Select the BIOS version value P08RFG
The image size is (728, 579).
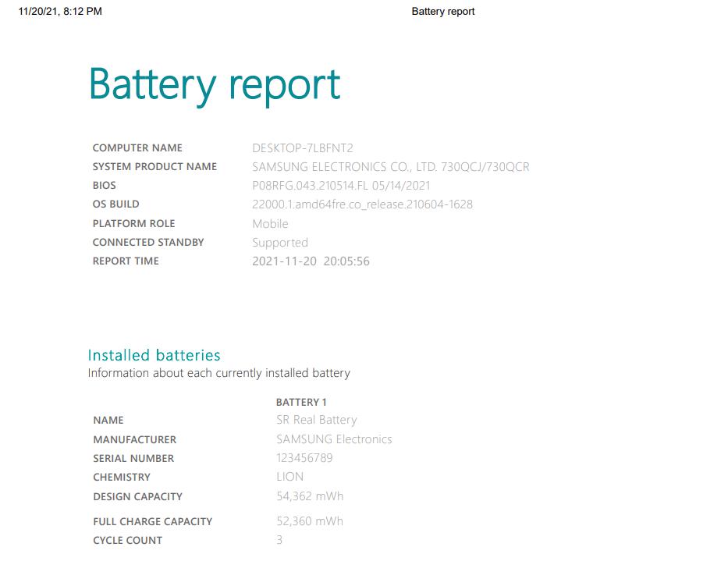pyautogui.click(x=341, y=186)
